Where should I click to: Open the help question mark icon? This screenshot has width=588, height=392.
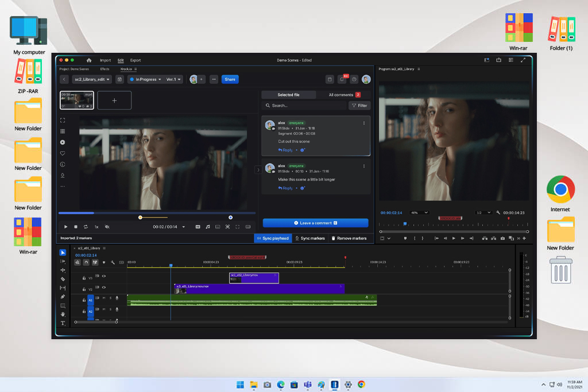click(354, 79)
